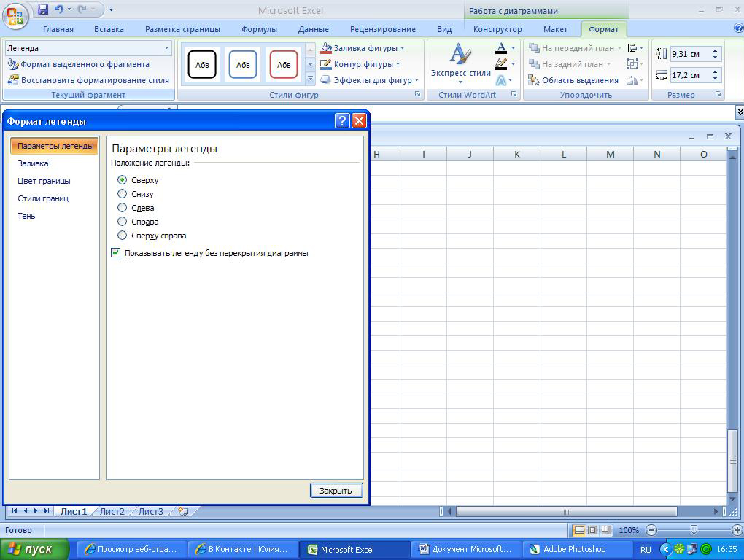The image size is (744, 560).
Task: Switch to В Контакте browser taskbar item
Action: tap(242, 549)
